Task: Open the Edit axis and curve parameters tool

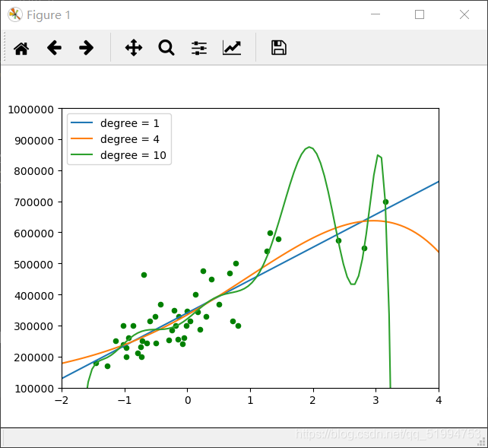Action: pyautogui.click(x=232, y=48)
